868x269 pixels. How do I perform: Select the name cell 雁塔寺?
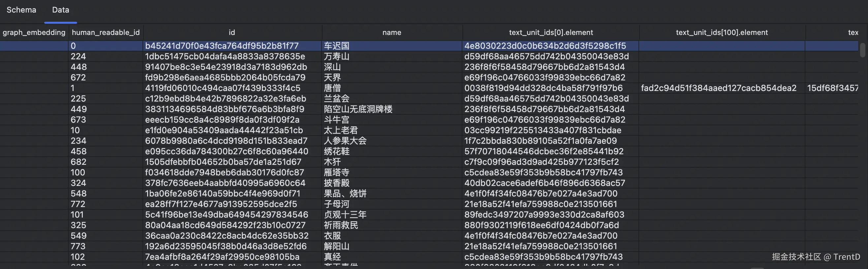[x=392, y=172]
